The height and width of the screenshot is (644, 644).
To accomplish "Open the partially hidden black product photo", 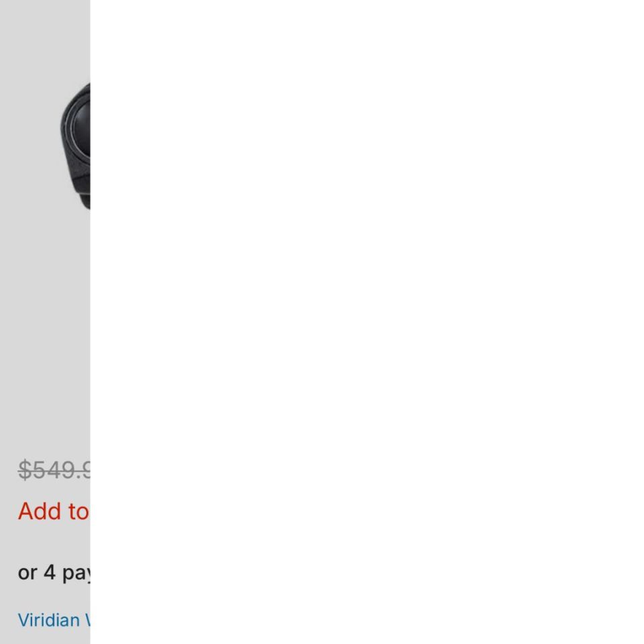I will (75, 146).
